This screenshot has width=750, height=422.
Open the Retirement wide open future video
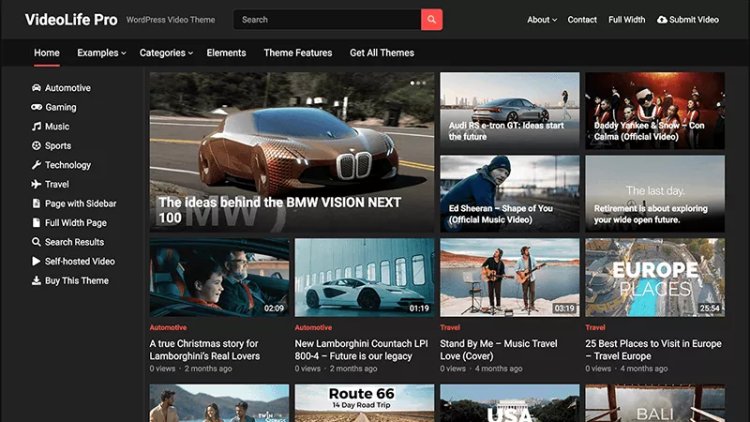(655, 194)
